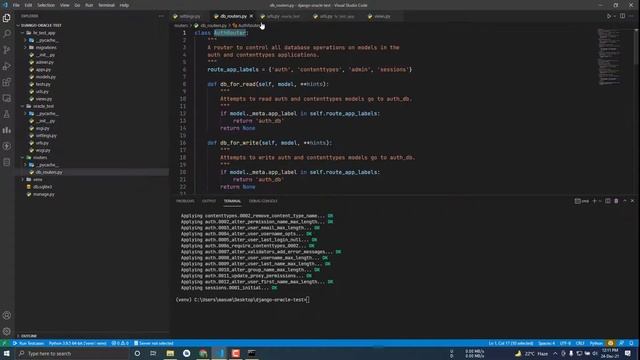Click Spaces: 4 indentation in status bar
Screen dimensions: 640x360
547,343
